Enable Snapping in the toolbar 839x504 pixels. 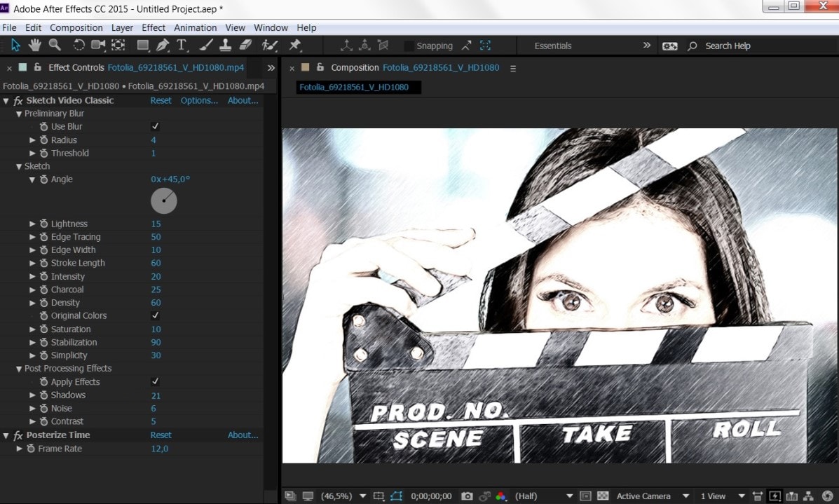(x=409, y=45)
